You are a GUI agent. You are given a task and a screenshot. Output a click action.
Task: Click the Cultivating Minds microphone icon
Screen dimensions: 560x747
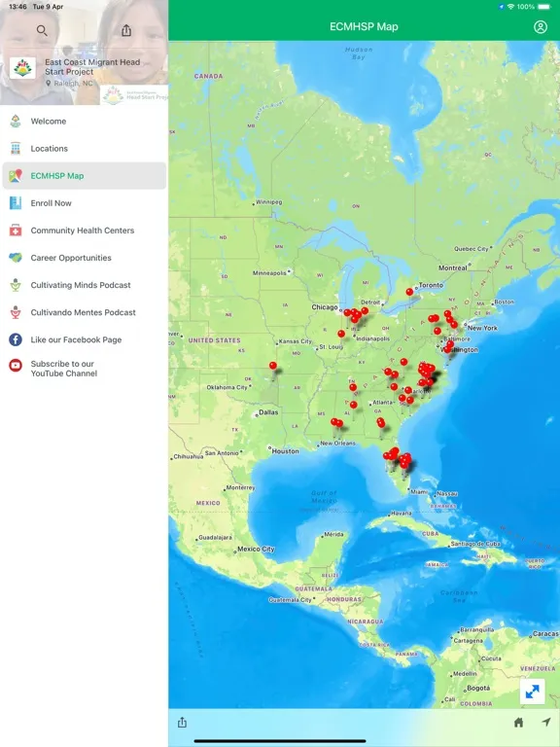16,285
